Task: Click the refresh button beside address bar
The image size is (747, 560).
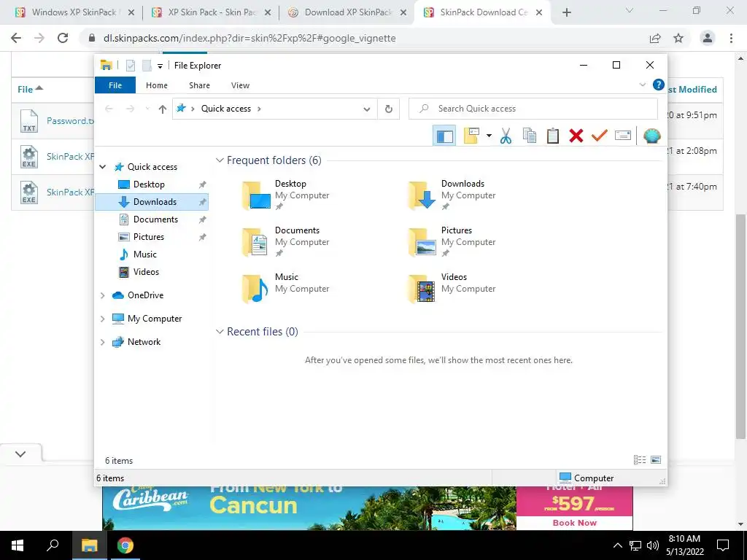Action: click(389, 109)
